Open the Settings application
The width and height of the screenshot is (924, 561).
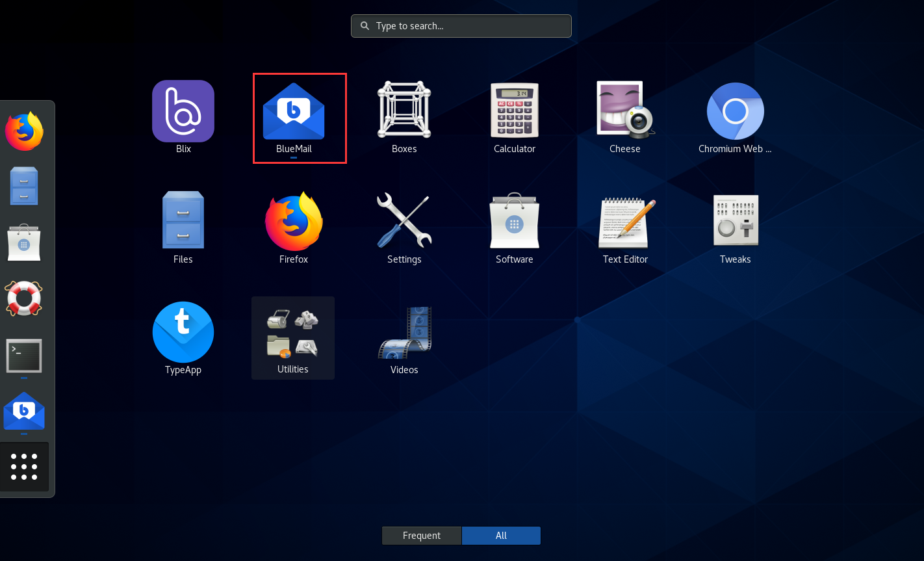[404, 228]
